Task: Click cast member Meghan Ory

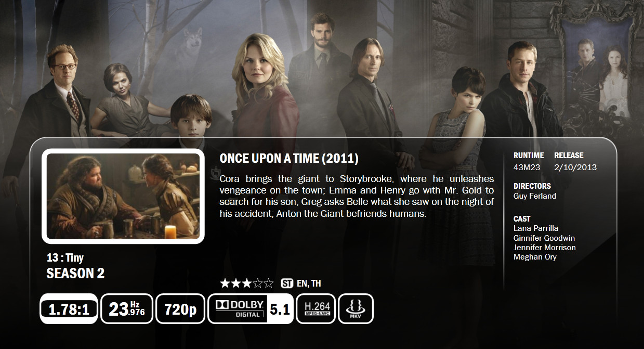Action: 535,257
